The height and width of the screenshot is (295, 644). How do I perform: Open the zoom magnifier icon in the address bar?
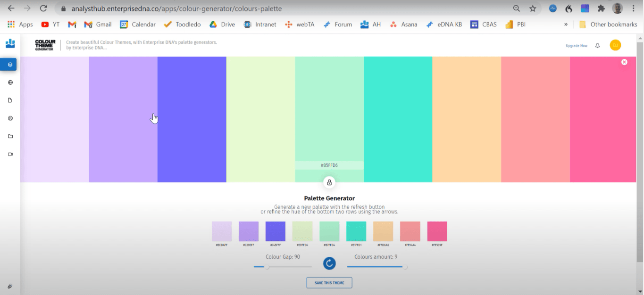(517, 8)
